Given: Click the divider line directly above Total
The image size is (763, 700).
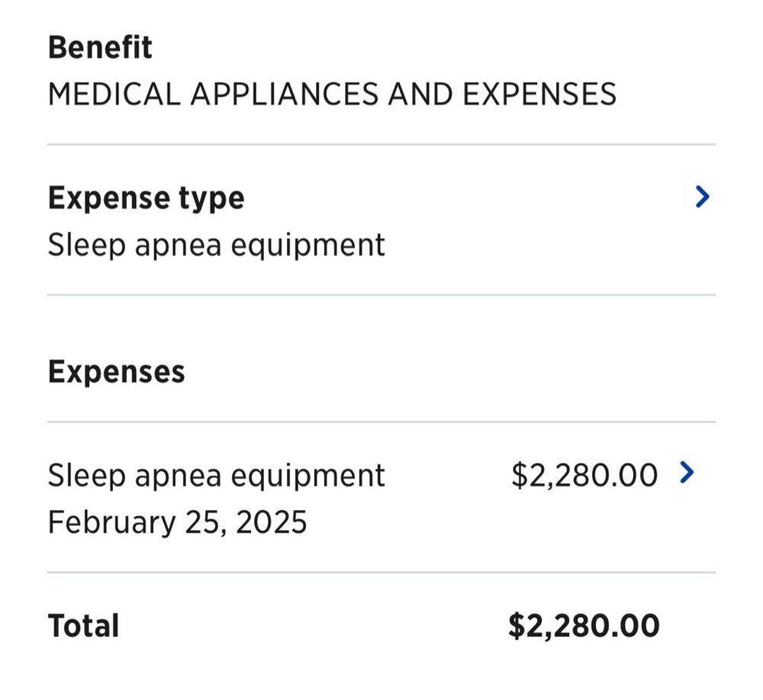Looking at the screenshot, I should [381, 573].
